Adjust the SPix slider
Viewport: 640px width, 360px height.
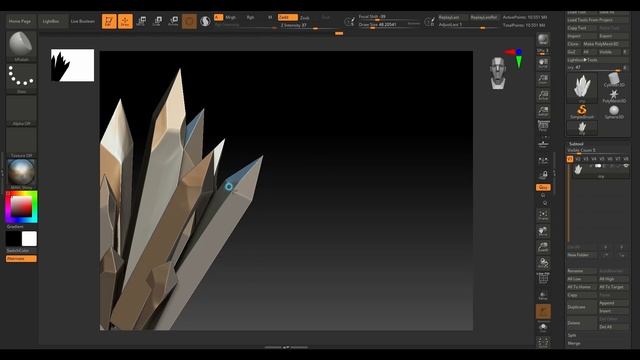pos(543,52)
